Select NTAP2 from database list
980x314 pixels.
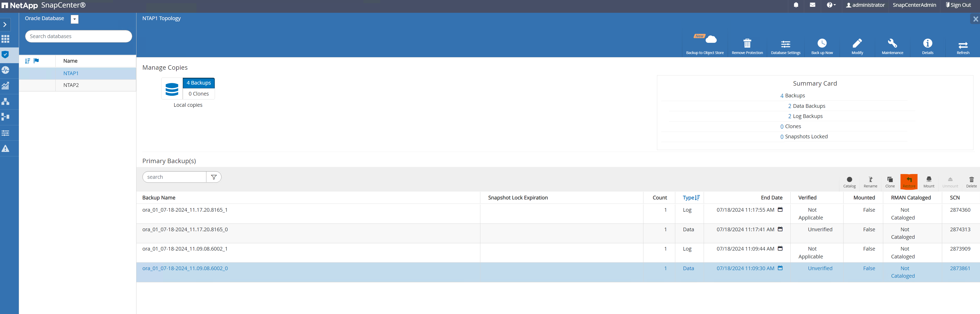[x=71, y=85]
